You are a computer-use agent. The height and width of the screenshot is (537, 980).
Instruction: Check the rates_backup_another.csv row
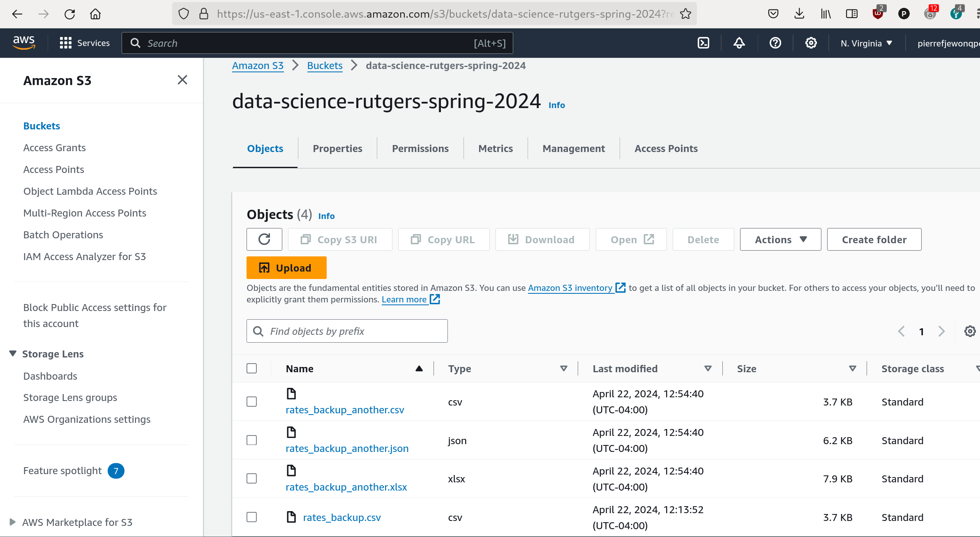[251, 401]
